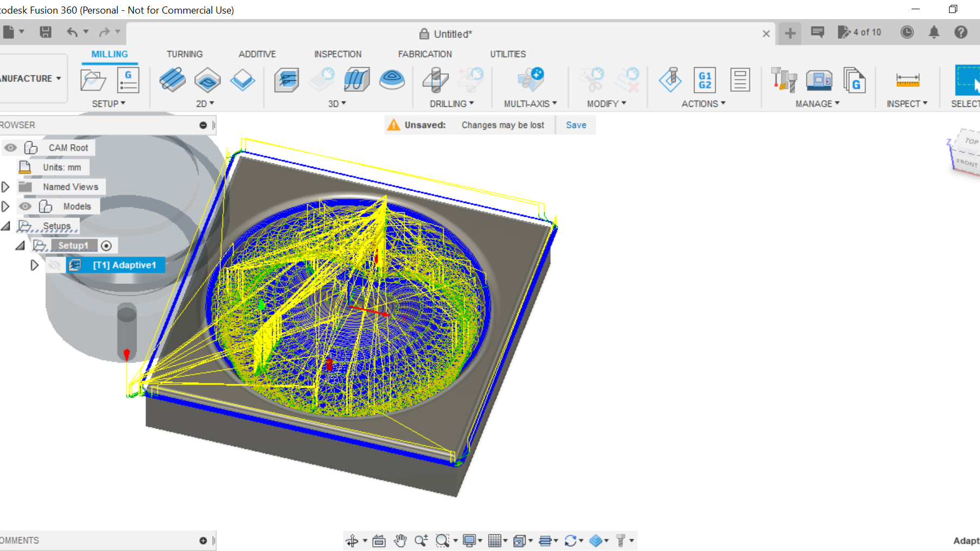
Task: Select the Units: mm item
Action: 62,167
